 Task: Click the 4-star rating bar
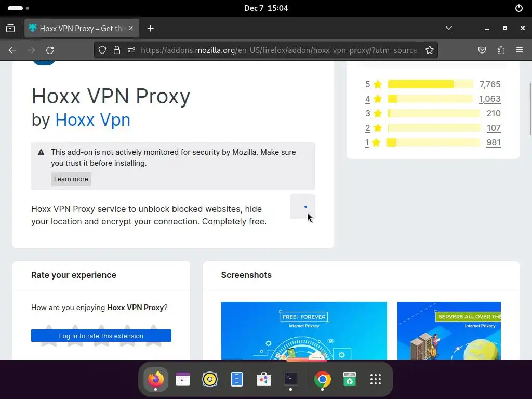pyautogui.click(x=430, y=99)
